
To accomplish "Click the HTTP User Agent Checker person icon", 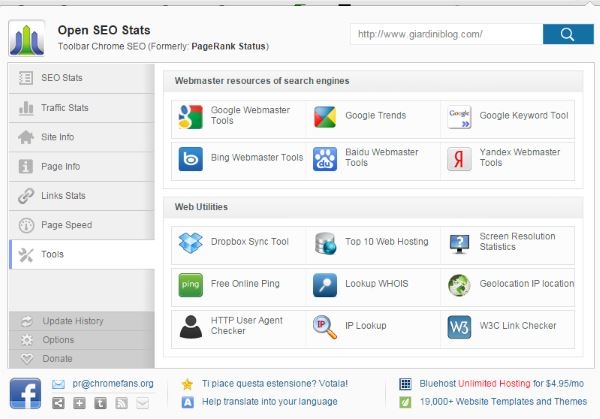I will pos(190,327).
